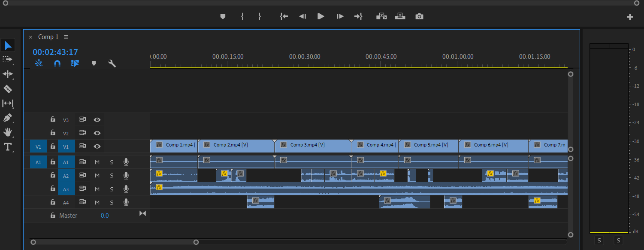
Task: Close the Comp 1 sequence tab
Action: pyautogui.click(x=30, y=37)
